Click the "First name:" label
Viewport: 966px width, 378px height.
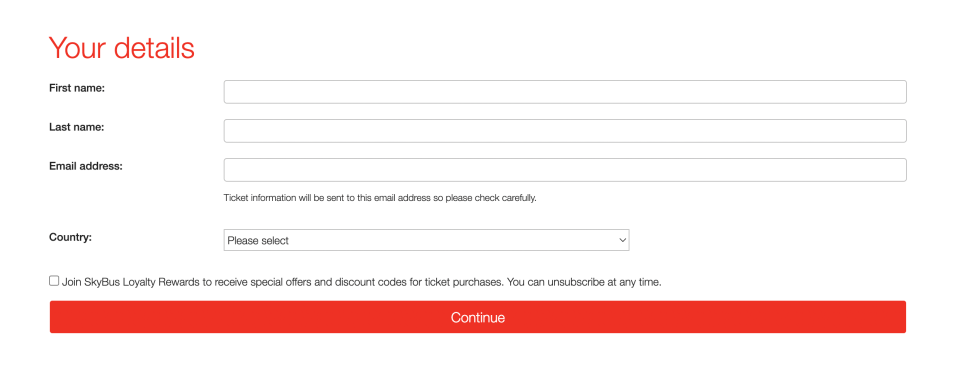[77, 88]
